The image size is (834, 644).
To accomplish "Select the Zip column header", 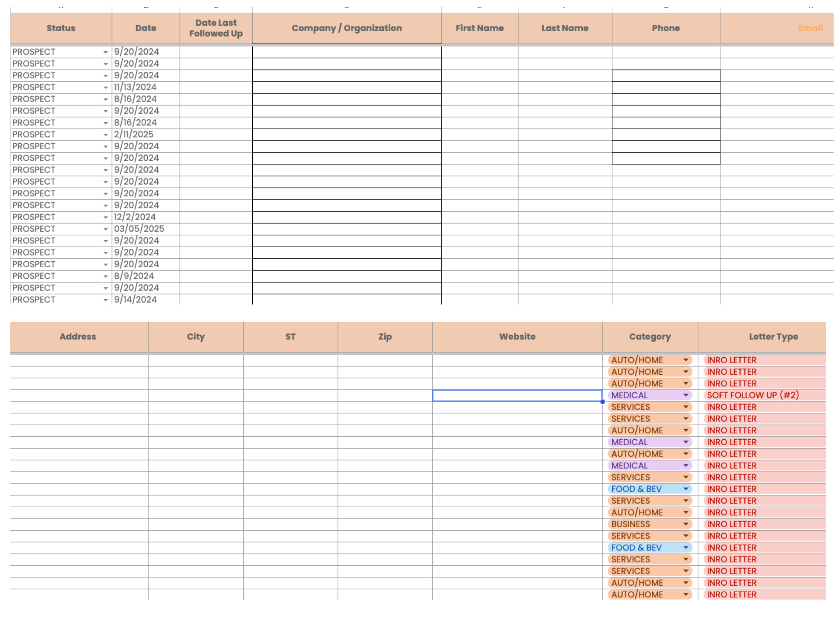I will pos(385,336).
